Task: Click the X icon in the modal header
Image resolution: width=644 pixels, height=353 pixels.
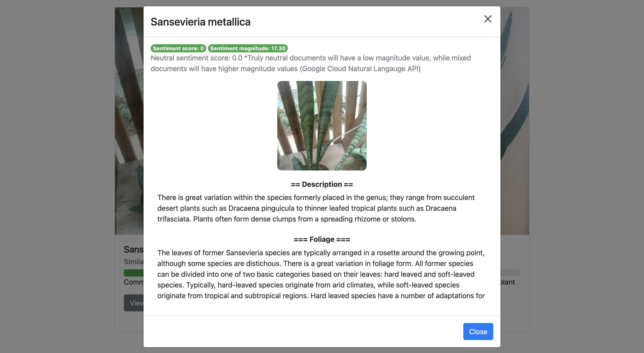Action: [487, 19]
